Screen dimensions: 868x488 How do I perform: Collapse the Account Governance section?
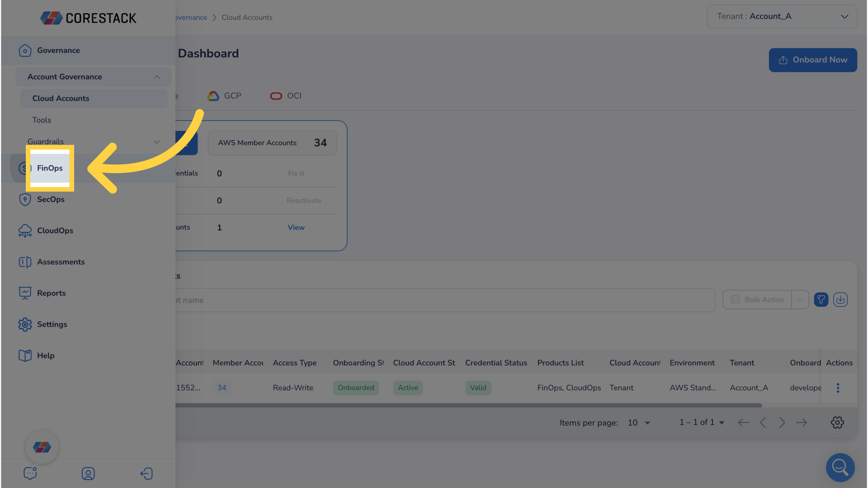click(x=156, y=77)
